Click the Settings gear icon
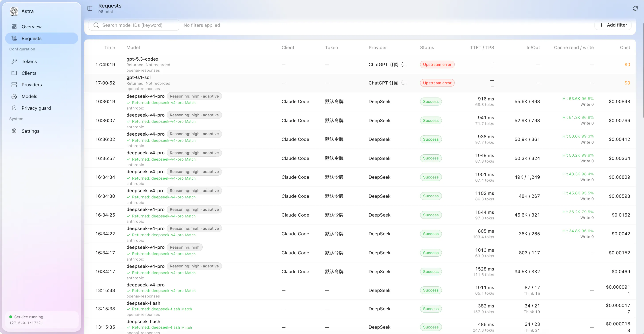 (x=14, y=131)
